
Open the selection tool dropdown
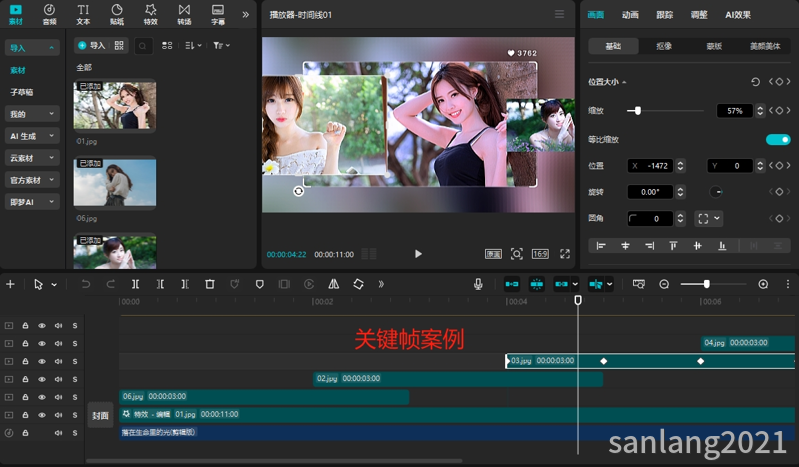(54, 284)
